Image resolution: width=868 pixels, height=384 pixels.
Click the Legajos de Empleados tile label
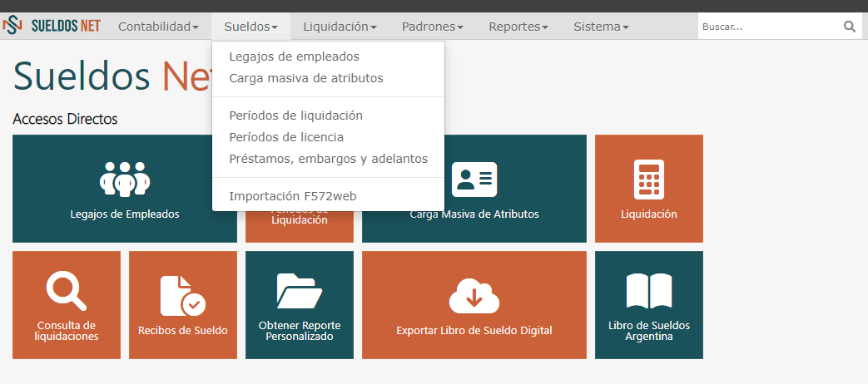pyautogui.click(x=125, y=214)
